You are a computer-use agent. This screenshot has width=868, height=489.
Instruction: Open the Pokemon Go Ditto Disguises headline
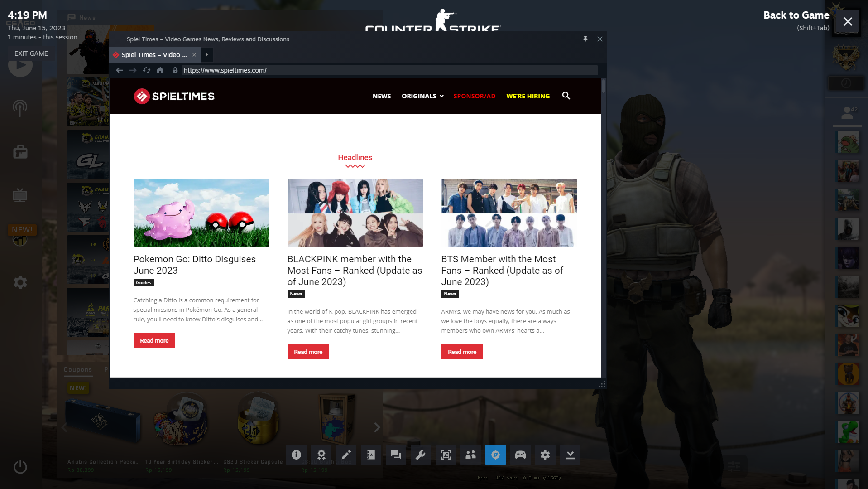pos(195,265)
